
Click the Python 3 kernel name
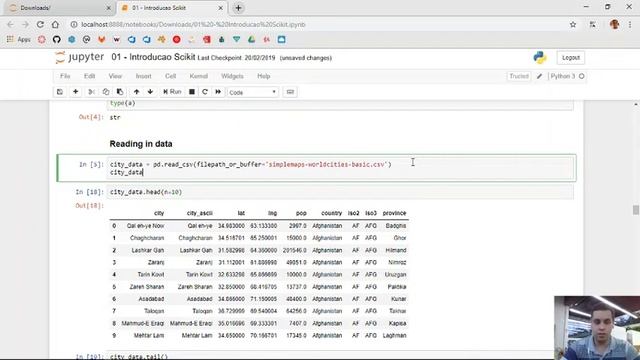(x=562, y=76)
